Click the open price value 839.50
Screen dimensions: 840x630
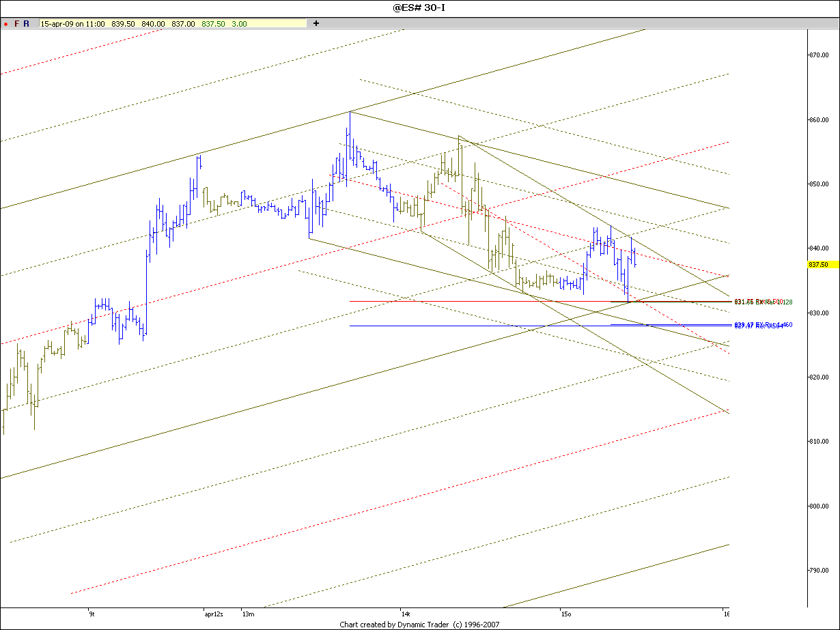[123, 24]
